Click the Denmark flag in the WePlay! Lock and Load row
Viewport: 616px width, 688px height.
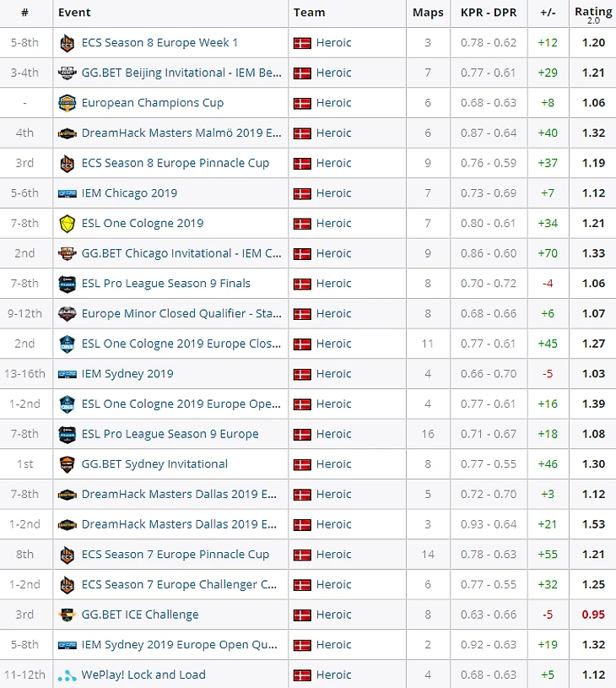point(302,675)
